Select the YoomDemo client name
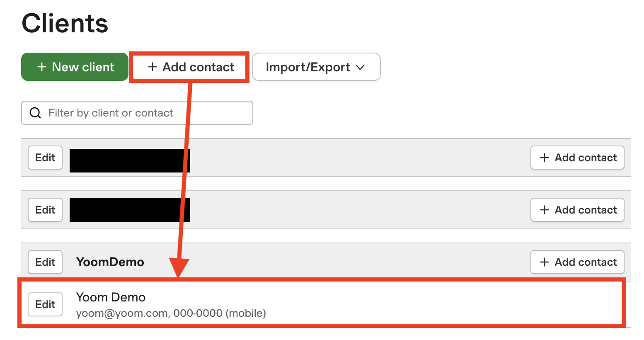Screen dimensions: 644x340 (110, 262)
